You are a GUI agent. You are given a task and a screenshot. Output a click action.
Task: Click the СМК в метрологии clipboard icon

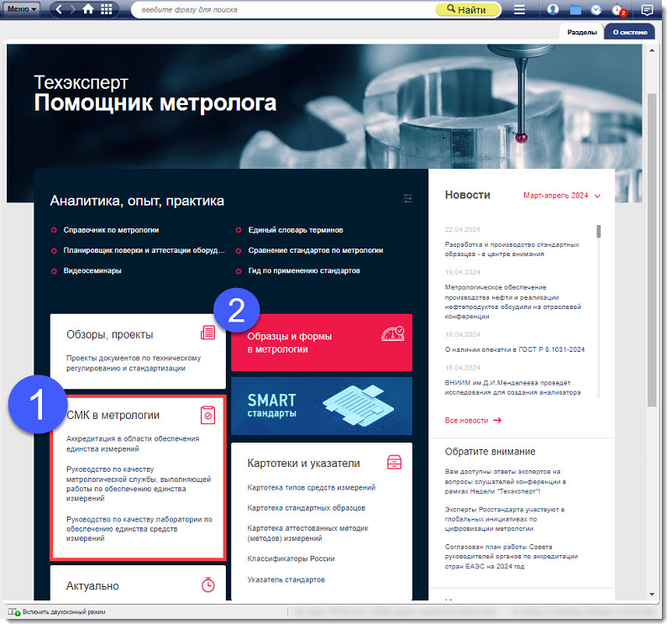[207, 415]
